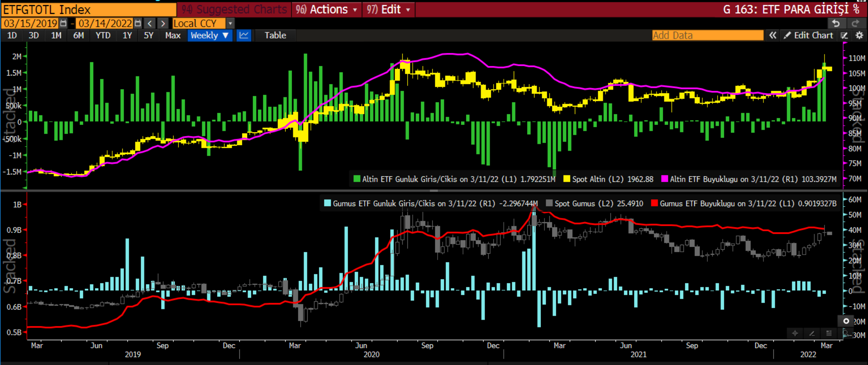This screenshot has width=868, height=365.
Task: Click the circle marker button at right axis
Action: (x=846, y=321)
